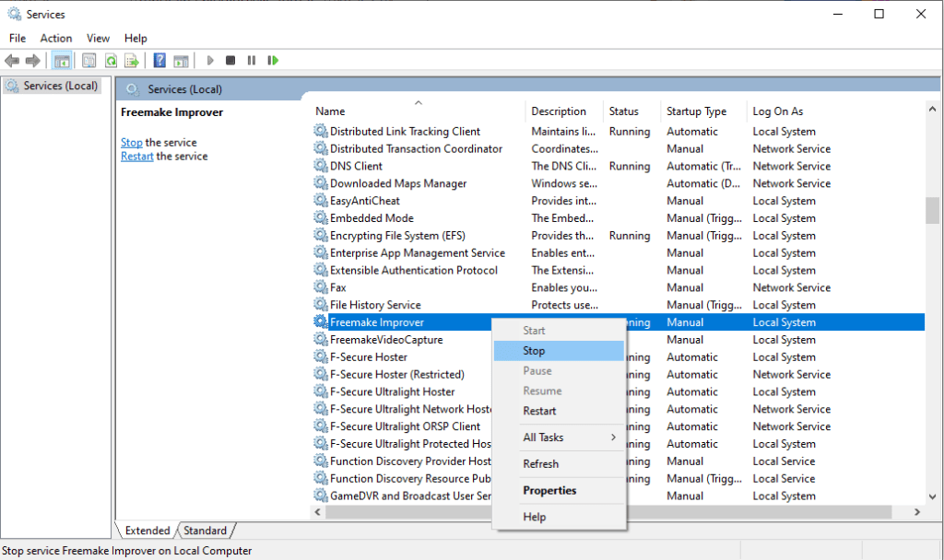
Task: Click the vertical scrollbar up arrow
Action: 933,109
